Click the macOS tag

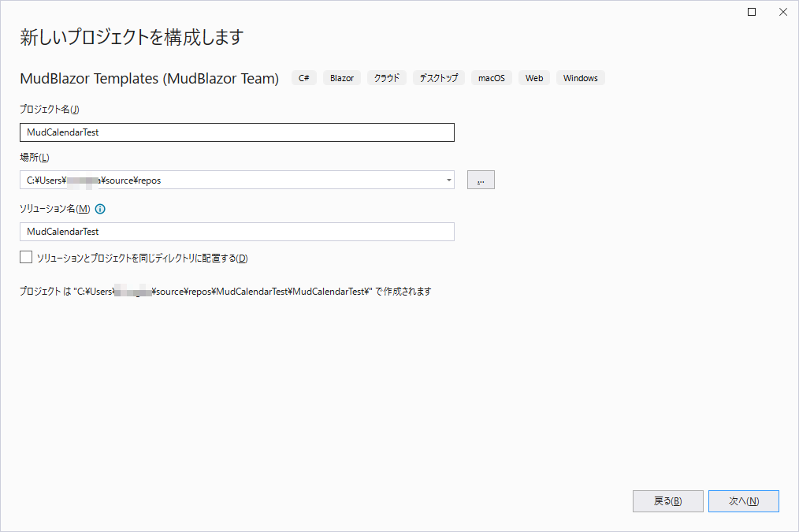(492, 78)
